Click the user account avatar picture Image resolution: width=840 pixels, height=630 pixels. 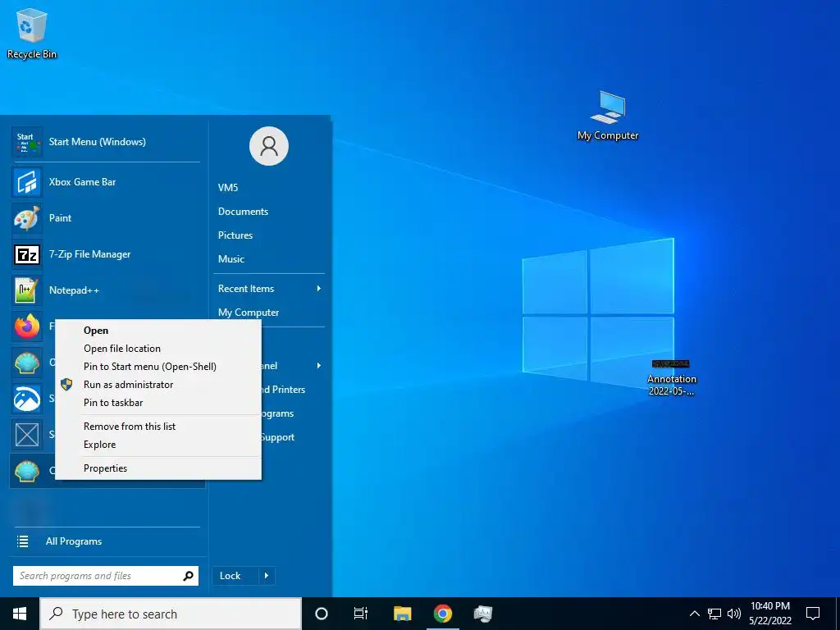click(x=269, y=146)
